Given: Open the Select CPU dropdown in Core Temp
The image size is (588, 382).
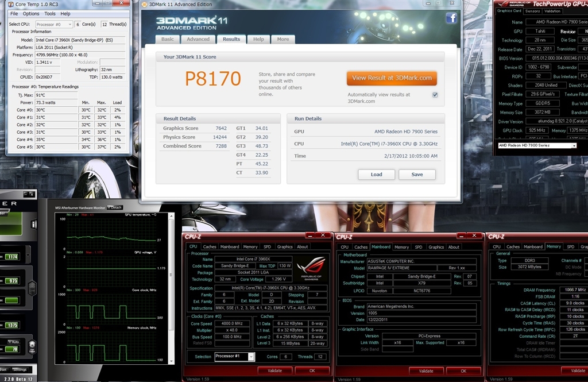Looking at the screenshot, I should (54, 24).
